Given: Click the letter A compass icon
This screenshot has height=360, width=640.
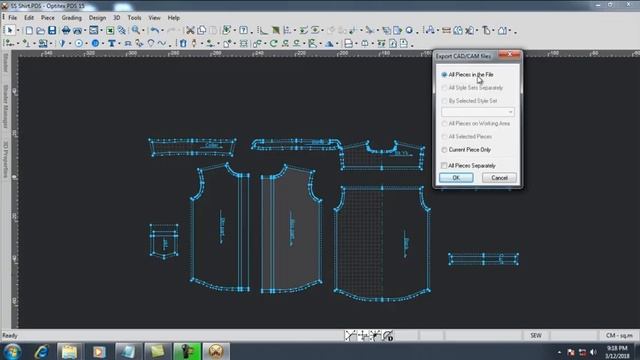Looking at the screenshot, I should tap(430, 30).
